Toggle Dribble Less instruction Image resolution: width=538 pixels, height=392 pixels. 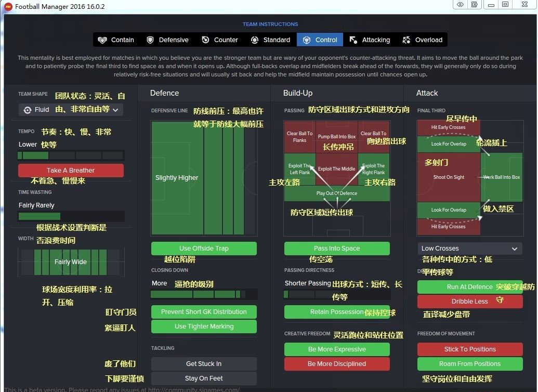[x=470, y=301]
